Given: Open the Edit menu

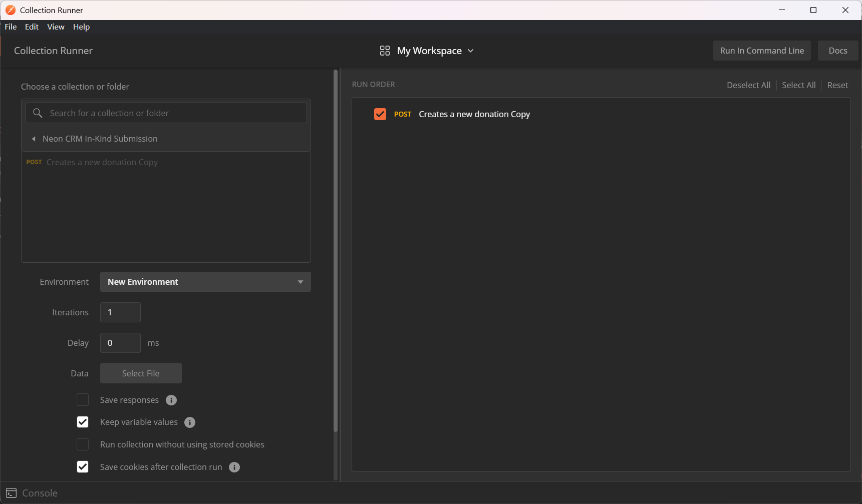Looking at the screenshot, I should tap(32, 27).
